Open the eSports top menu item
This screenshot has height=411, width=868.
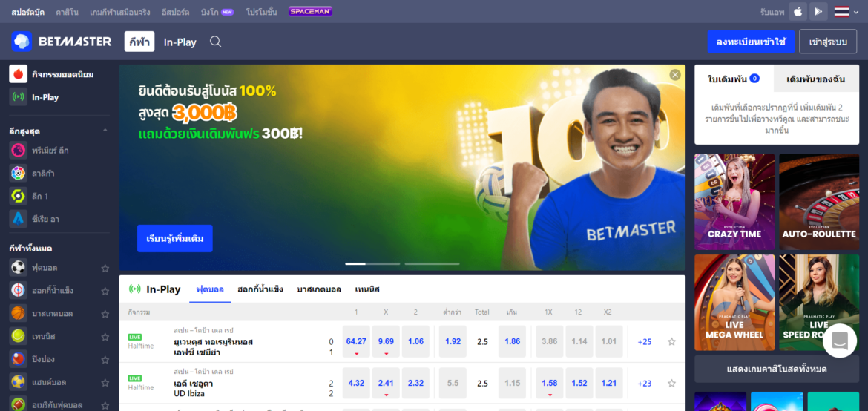(175, 12)
